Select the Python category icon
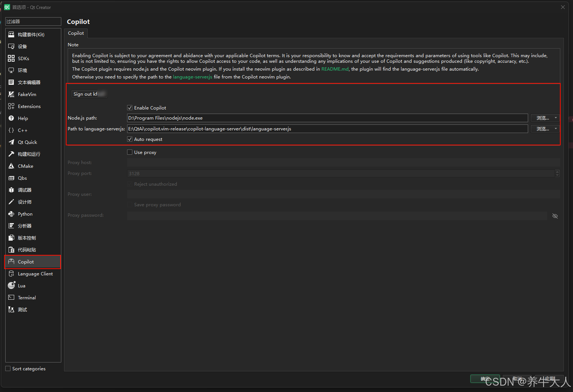The image size is (573, 392). (11, 214)
